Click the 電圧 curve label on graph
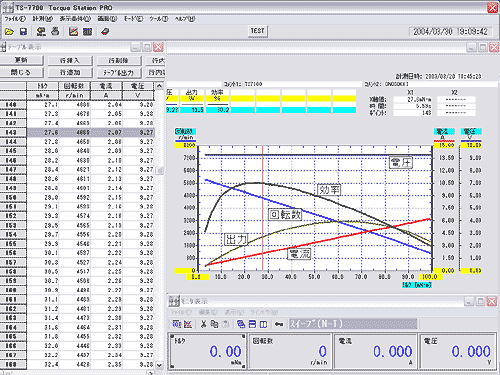The image size is (500, 375). click(x=401, y=163)
